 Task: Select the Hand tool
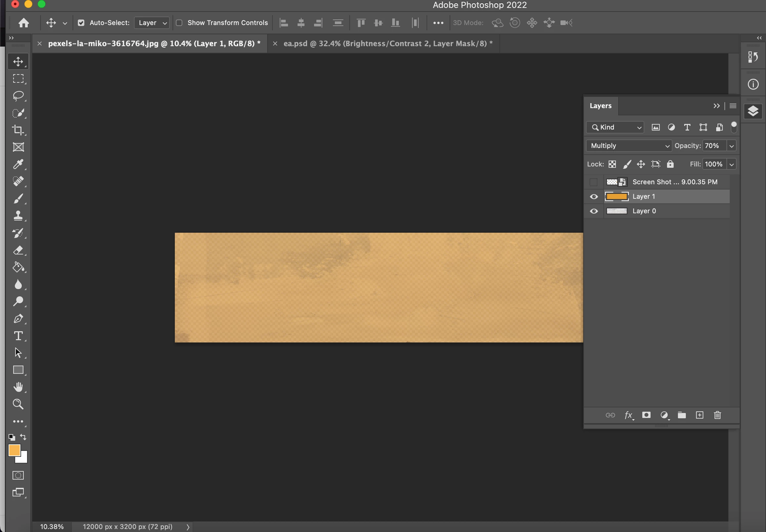tap(18, 387)
